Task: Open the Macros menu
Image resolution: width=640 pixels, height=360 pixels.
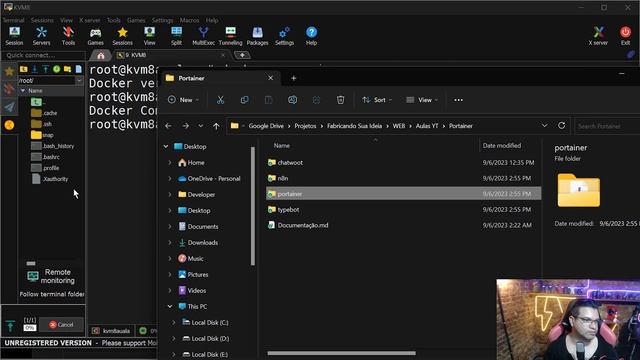Action: click(189, 20)
